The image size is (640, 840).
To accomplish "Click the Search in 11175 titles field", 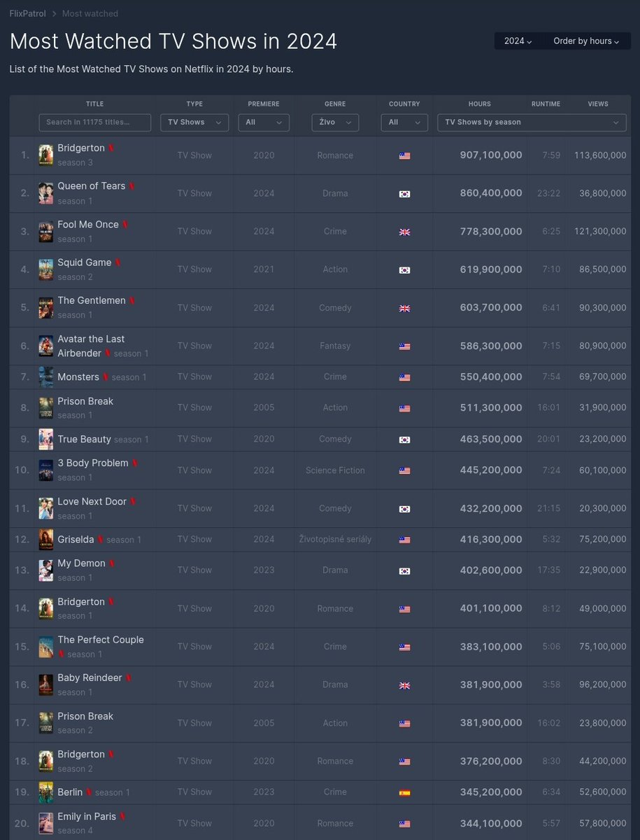I will [x=95, y=122].
